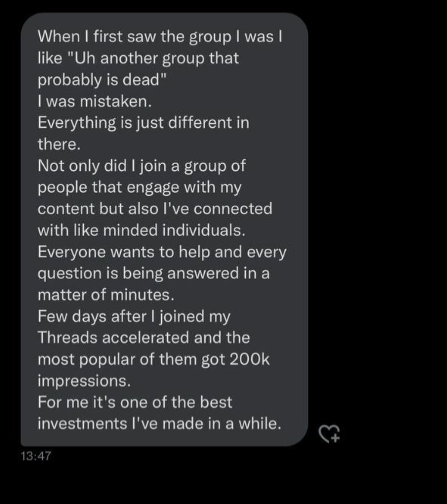Click the line "most popular of them got 200k"
Image resolution: width=447 pixels, height=504 pixels.
click(154, 359)
